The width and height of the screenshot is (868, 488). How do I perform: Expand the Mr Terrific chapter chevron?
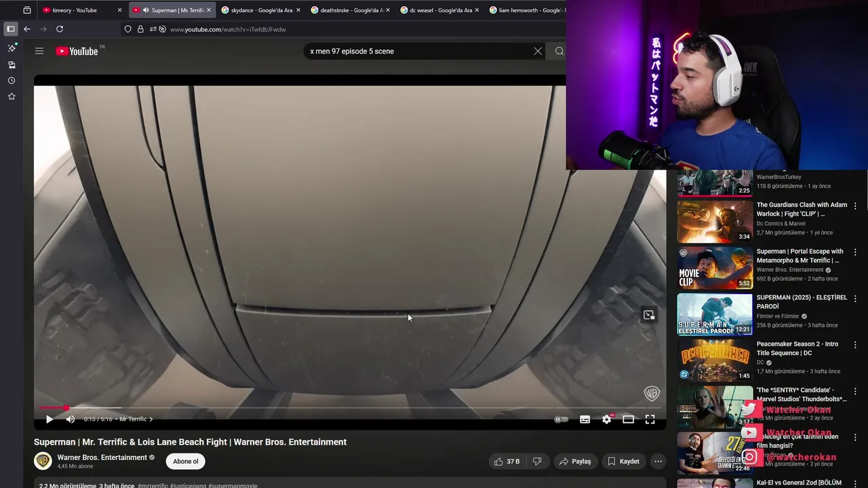151,420
